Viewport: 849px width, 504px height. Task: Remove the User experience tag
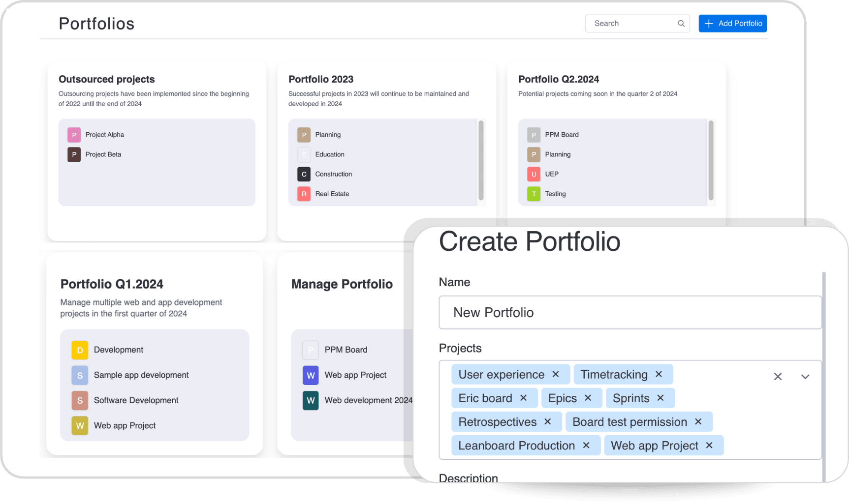[556, 374]
